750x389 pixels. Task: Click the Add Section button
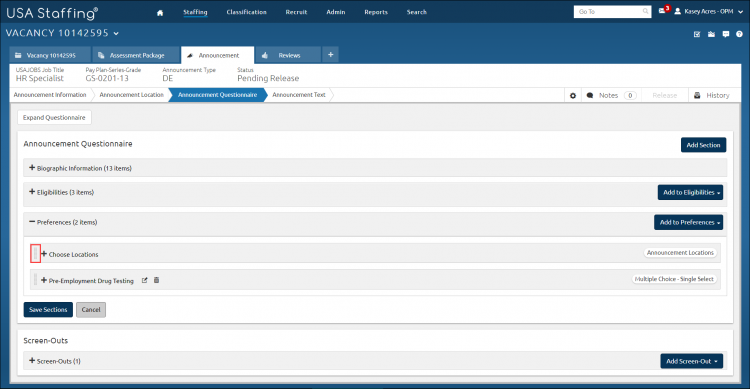tap(703, 145)
